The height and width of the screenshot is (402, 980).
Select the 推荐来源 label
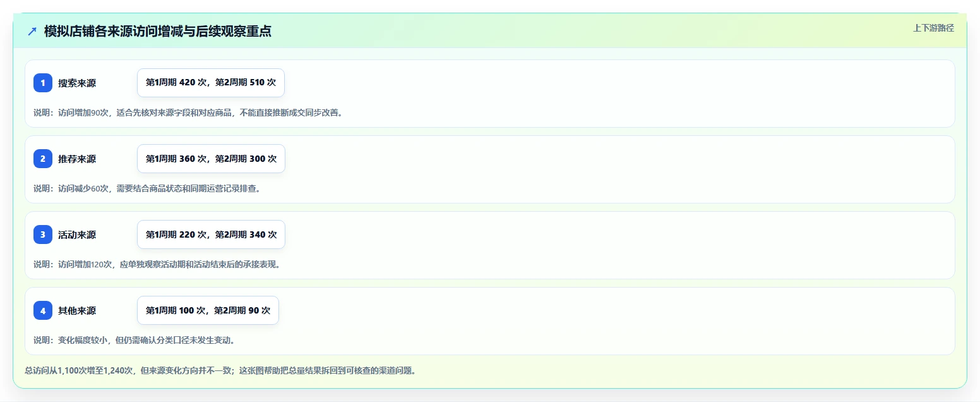click(x=77, y=159)
